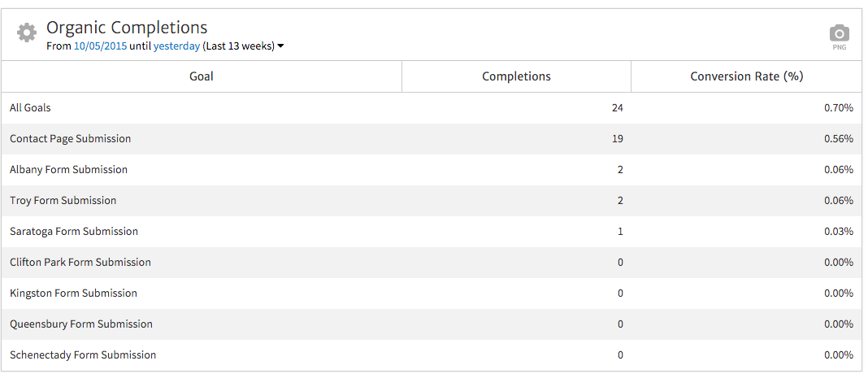Select Queensbury Form Submission row

pos(81,324)
